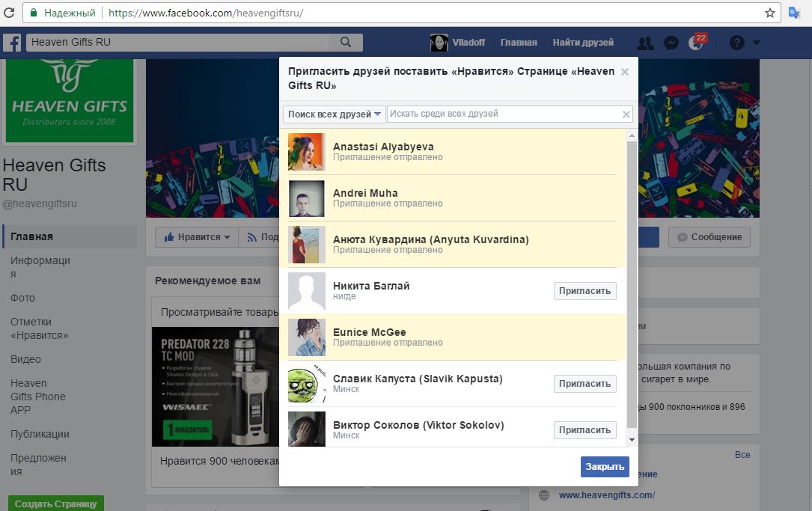The height and width of the screenshot is (511, 812).
Task: Open the Нравится dropdown under cover
Action: (x=197, y=237)
